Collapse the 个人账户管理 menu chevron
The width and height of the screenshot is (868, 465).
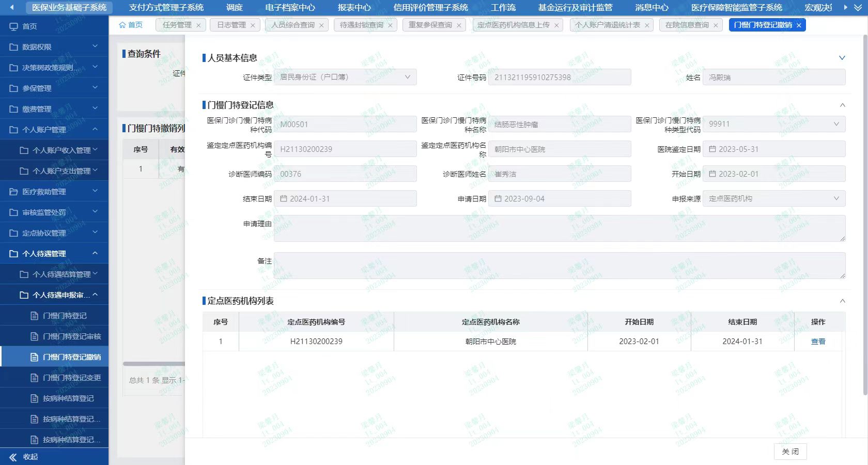coord(95,129)
